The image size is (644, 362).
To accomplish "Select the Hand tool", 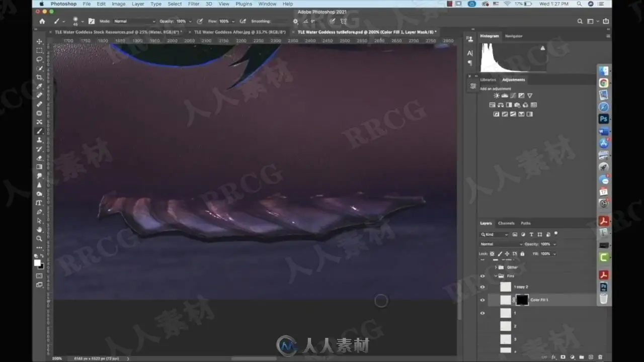I will tap(39, 229).
